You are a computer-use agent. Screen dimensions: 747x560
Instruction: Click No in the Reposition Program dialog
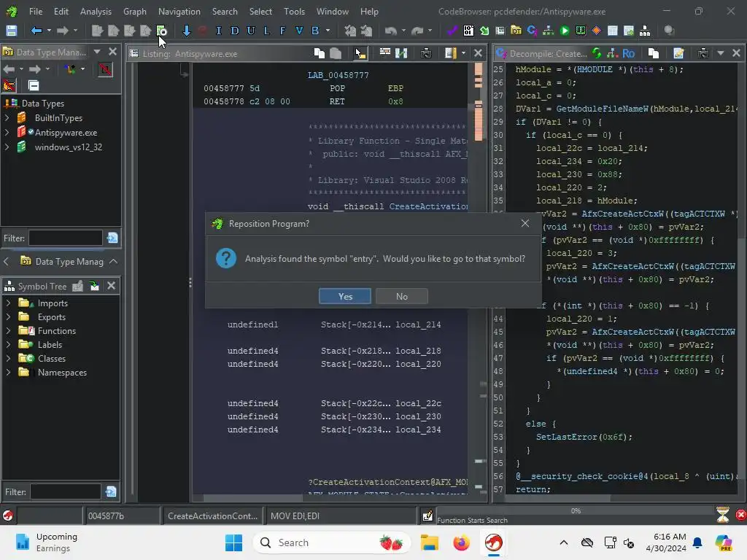pos(402,296)
